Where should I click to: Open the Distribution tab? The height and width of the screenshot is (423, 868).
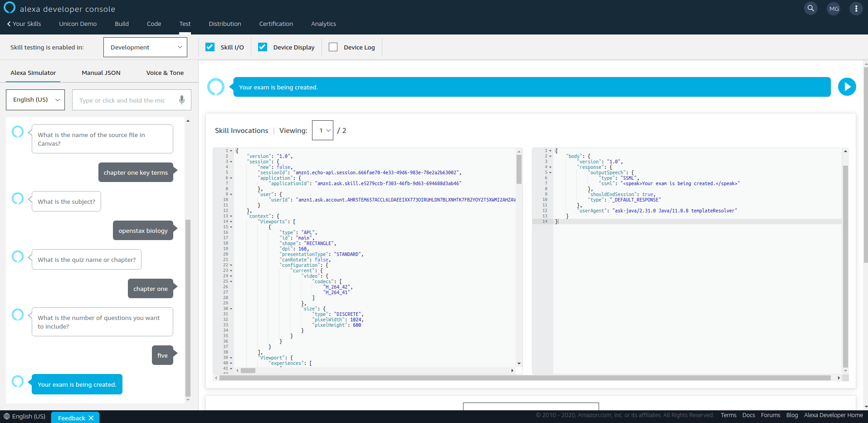pyautogui.click(x=224, y=24)
